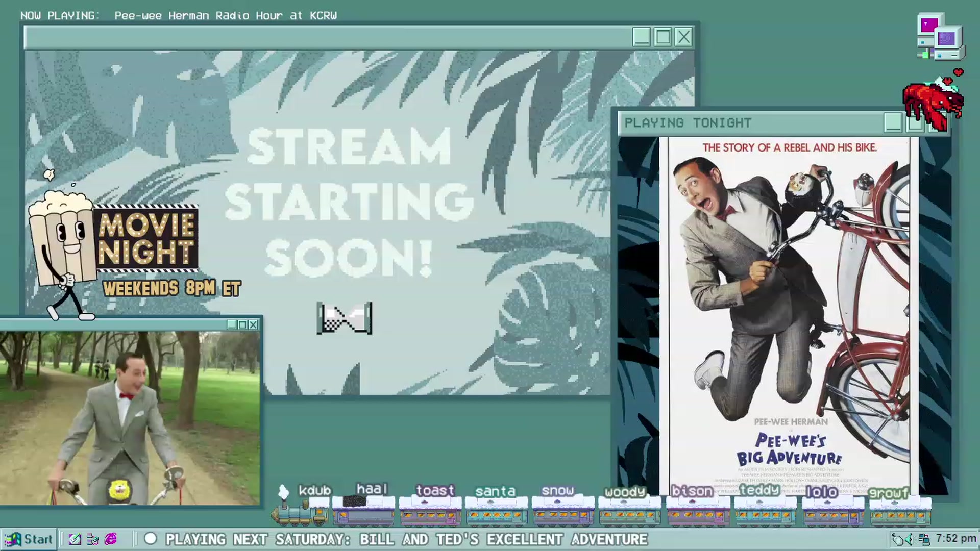The image size is (980, 551).
Task: Maximize the main stream window
Action: click(x=663, y=37)
